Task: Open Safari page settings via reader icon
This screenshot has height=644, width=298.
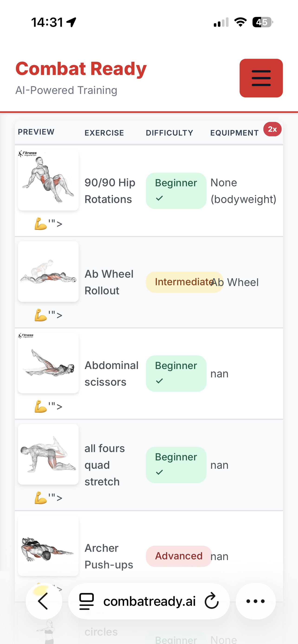Action: pyautogui.click(x=85, y=601)
